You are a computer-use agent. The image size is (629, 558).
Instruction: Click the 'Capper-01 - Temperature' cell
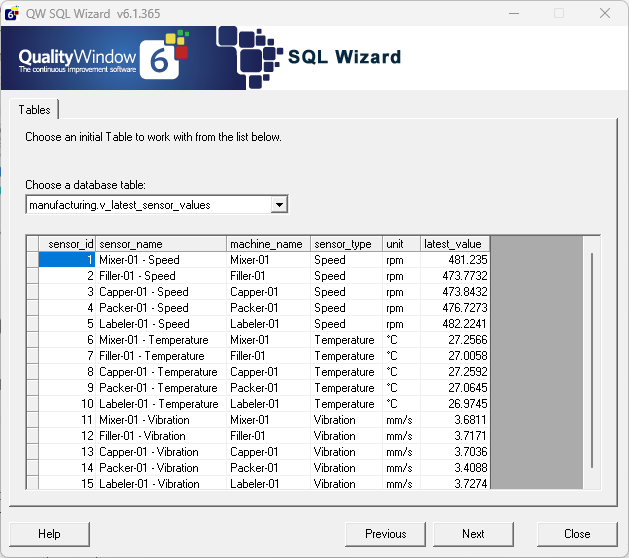161,372
